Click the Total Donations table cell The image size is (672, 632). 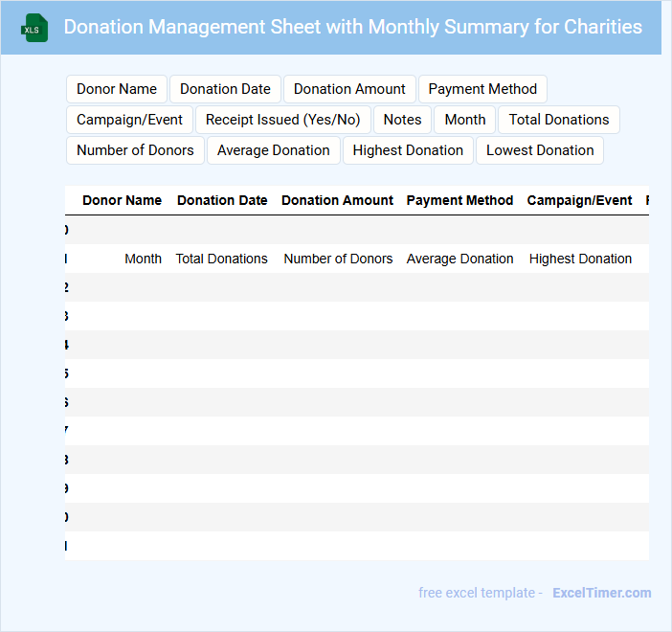(221, 259)
